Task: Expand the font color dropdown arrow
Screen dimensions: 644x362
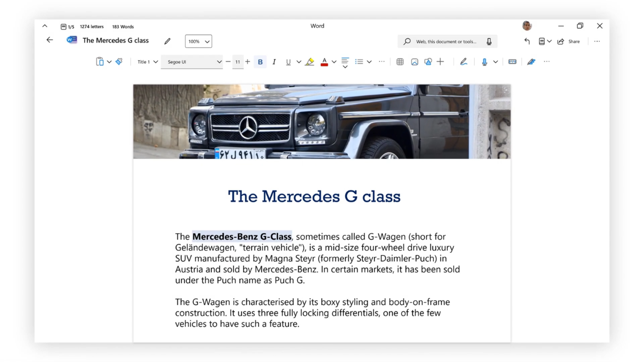Action: [334, 62]
